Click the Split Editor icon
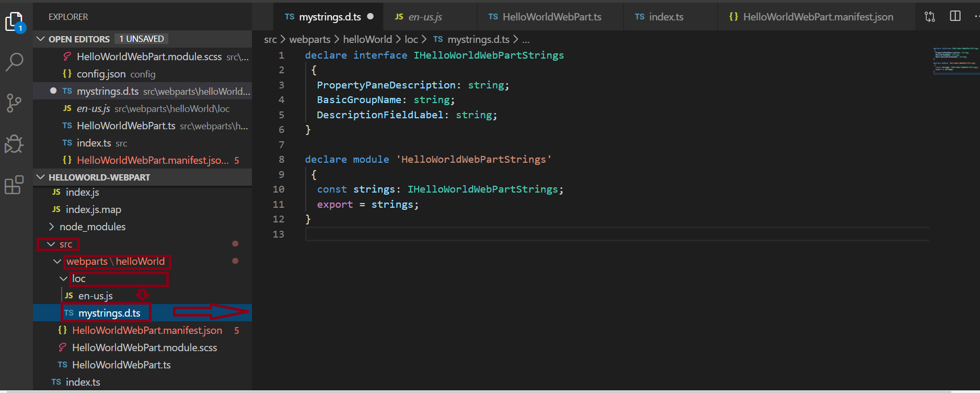980x393 pixels. click(x=955, y=16)
